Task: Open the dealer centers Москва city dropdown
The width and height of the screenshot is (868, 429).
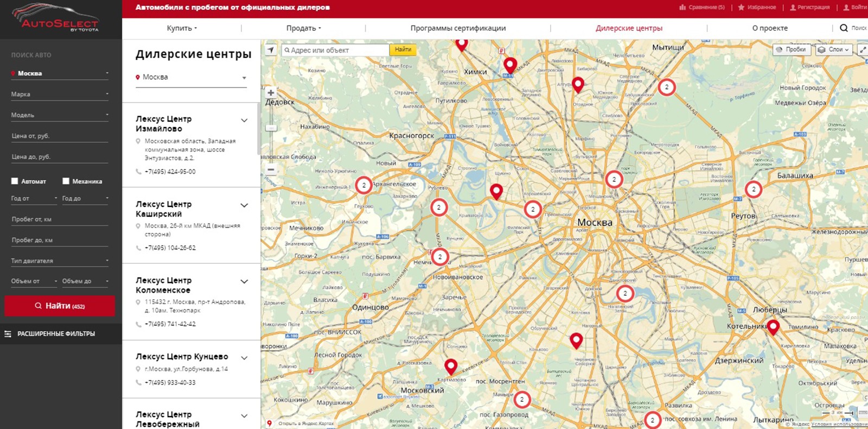Action: 191,78
